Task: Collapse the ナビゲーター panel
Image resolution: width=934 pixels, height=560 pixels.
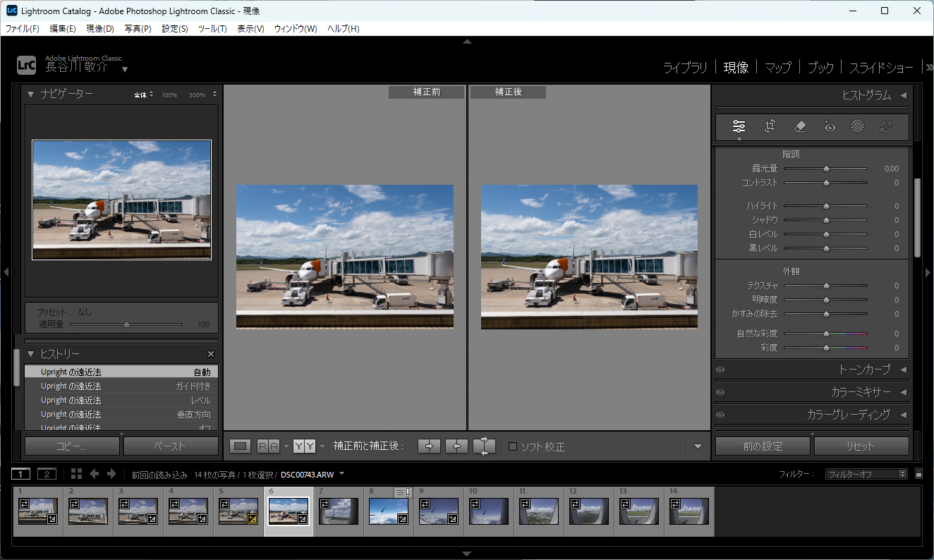Action: pos(31,94)
